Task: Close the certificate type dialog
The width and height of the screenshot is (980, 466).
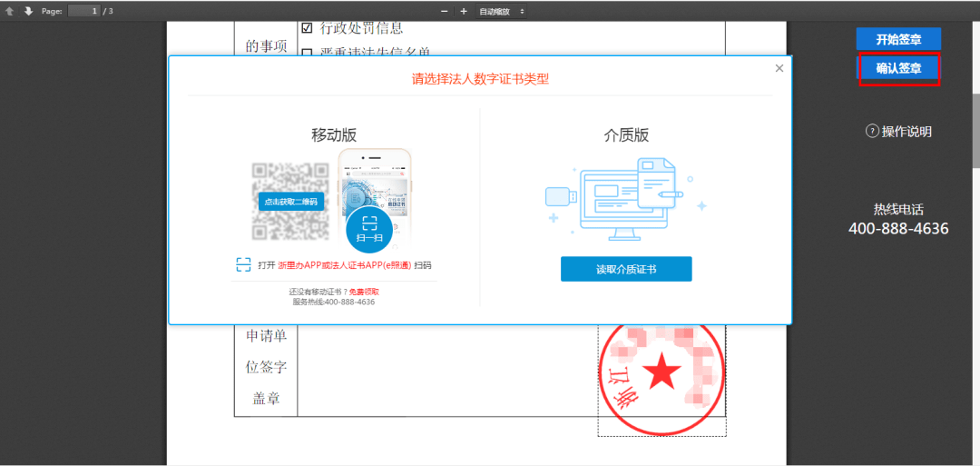Action: tap(779, 68)
